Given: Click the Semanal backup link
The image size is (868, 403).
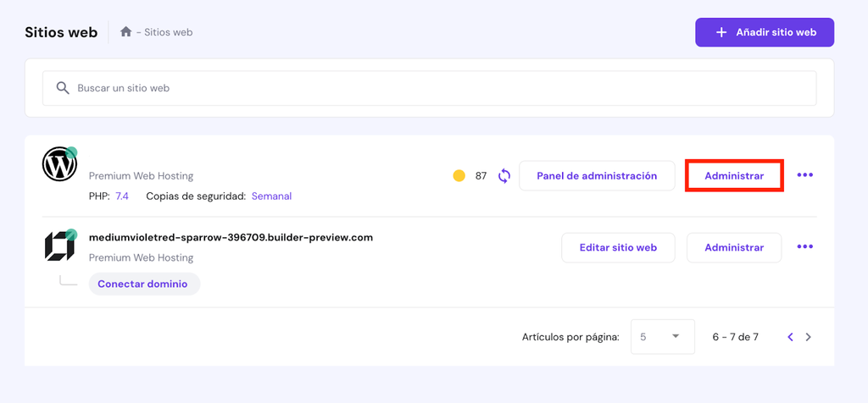Looking at the screenshot, I should [271, 196].
